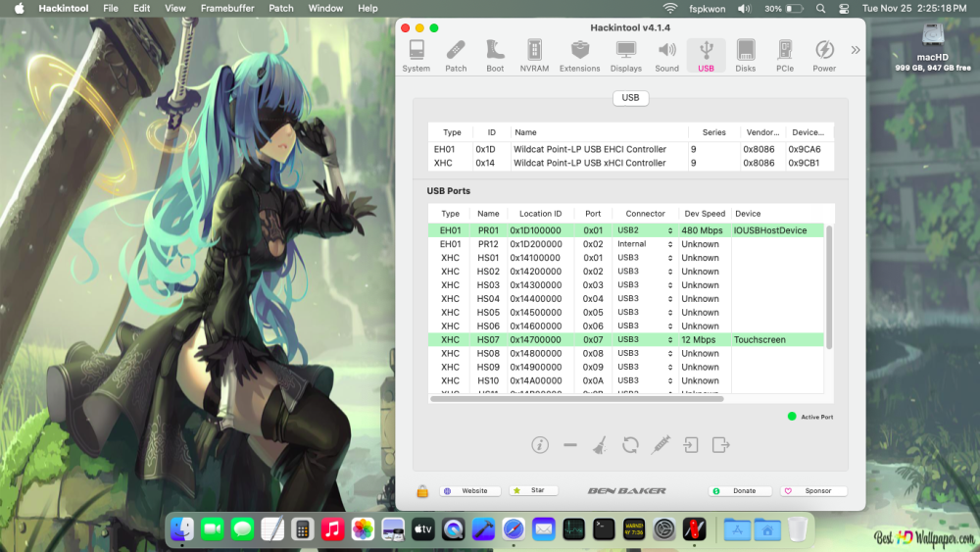This screenshot has width=980, height=552.
Task: Click the USB info icon button
Action: pos(540,444)
